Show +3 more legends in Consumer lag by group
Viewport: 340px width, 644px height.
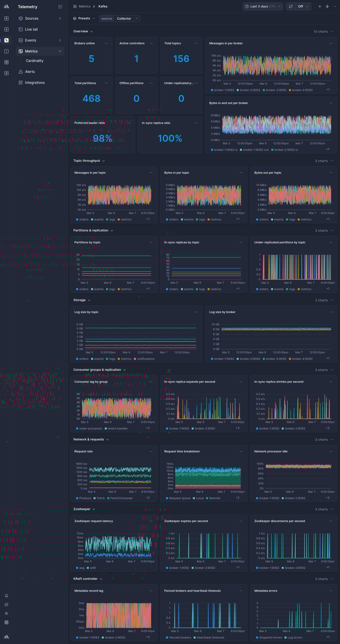click(148, 428)
